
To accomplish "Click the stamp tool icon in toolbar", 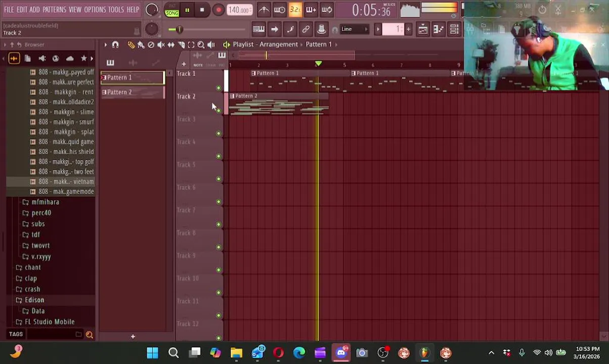I will click(x=321, y=29).
